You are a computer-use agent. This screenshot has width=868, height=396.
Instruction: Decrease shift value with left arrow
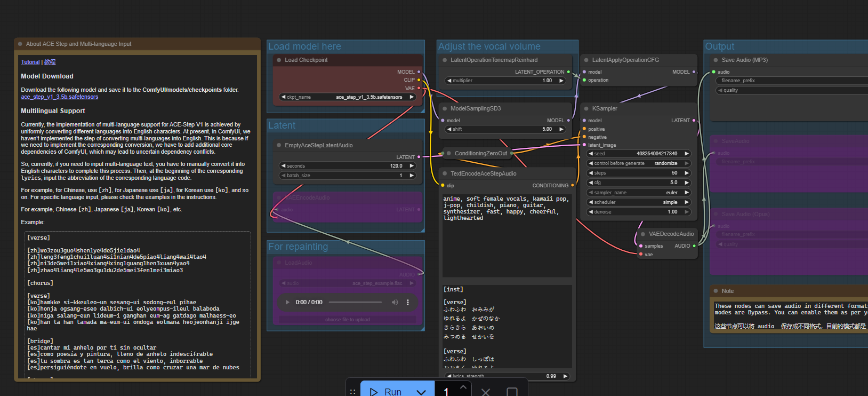tap(449, 129)
